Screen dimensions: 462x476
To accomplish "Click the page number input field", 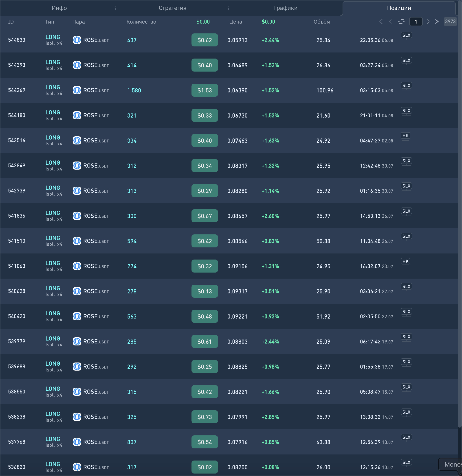I will (x=416, y=22).
